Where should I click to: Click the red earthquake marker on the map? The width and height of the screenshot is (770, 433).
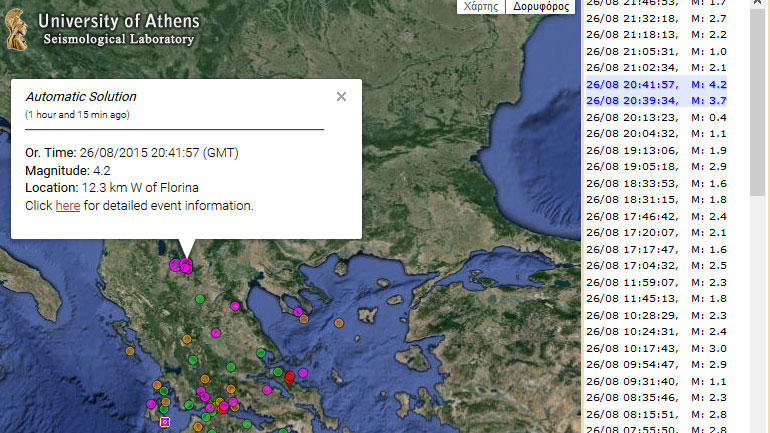coord(290,377)
